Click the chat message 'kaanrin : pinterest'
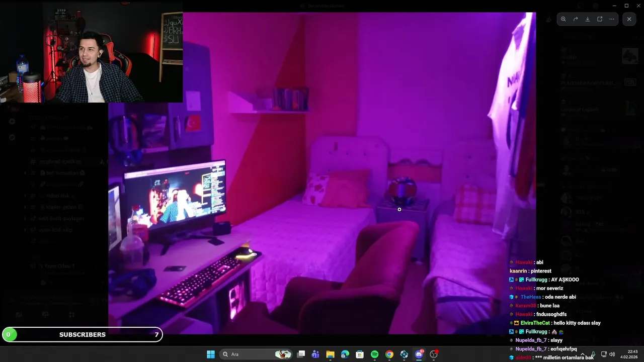The image size is (644, 362). coord(530,271)
